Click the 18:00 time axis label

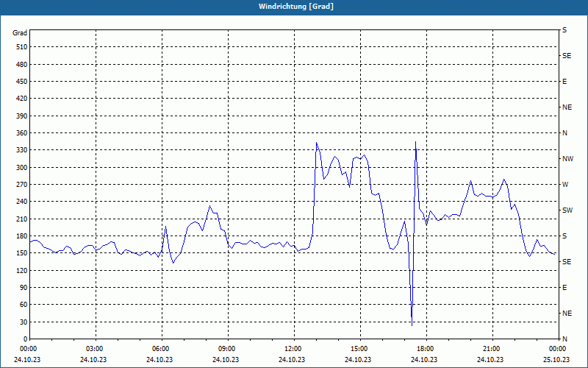426,348
